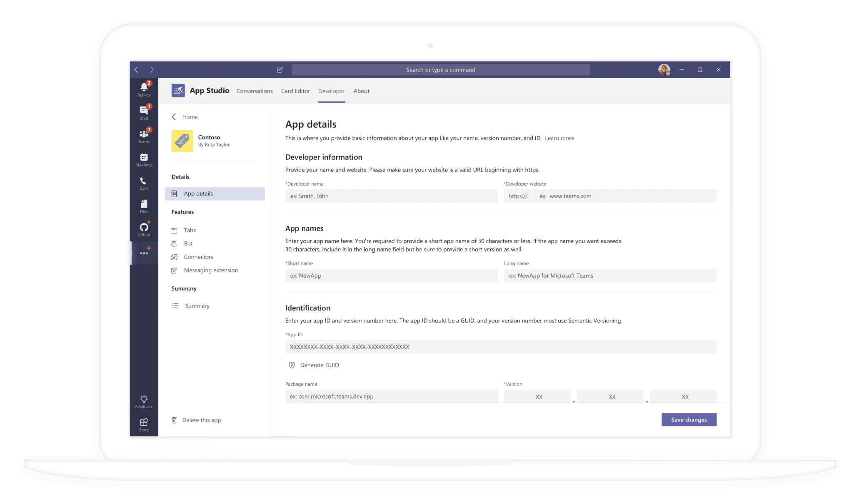This screenshot has width=859, height=504.
Task: Open the user profile avatar
Action: (x=664, y=70)
